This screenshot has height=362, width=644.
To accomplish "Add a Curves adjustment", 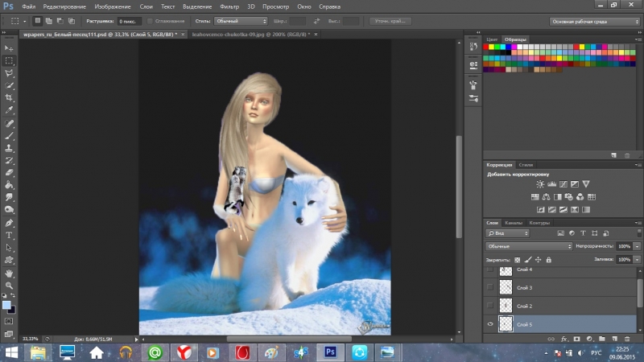I will pyautogui.click(x=563, y=184).
